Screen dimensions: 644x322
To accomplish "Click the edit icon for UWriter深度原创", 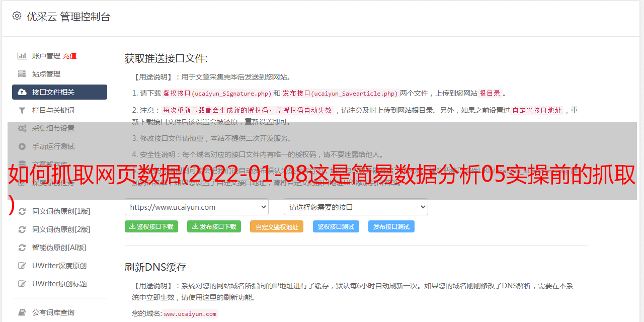I will (x=22, y=266).
